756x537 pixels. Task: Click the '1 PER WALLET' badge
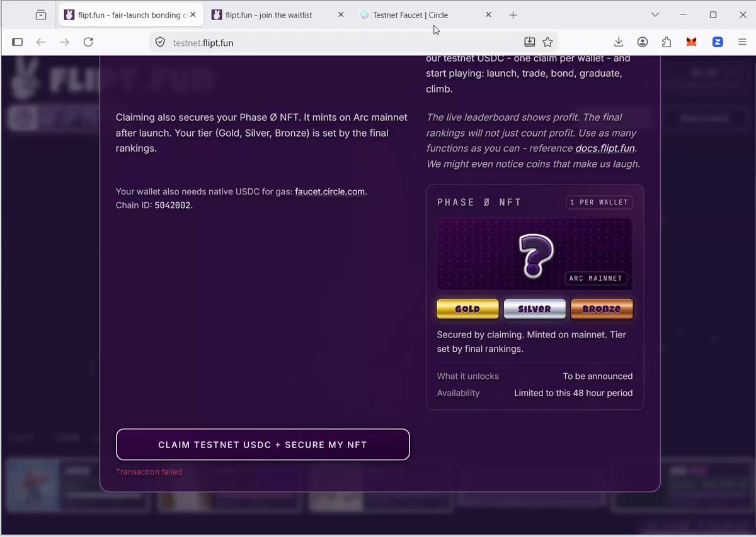pos(599,202)
